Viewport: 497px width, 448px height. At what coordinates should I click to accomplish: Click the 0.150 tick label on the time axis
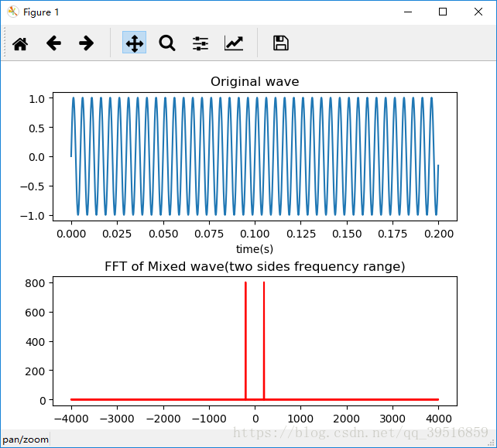[347, 234]
